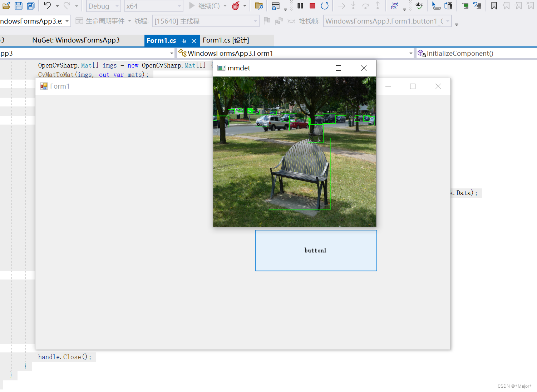This screenshot has width=537, height=392.
Task: Pin the Form1.cs tab
Action: [184, 40]
